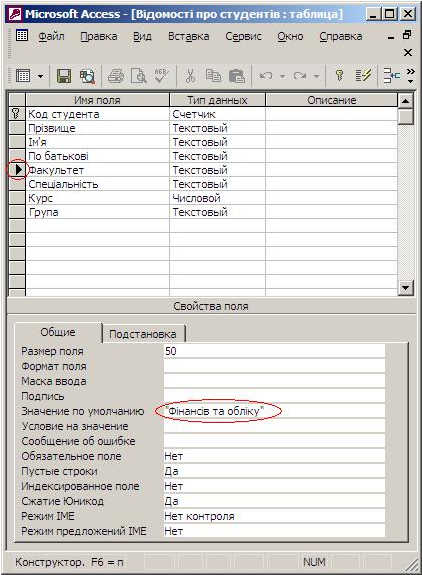The width and height of the screenshot is (422, 575).
Task: Click the Подпись input field
Action: [274, 396]
